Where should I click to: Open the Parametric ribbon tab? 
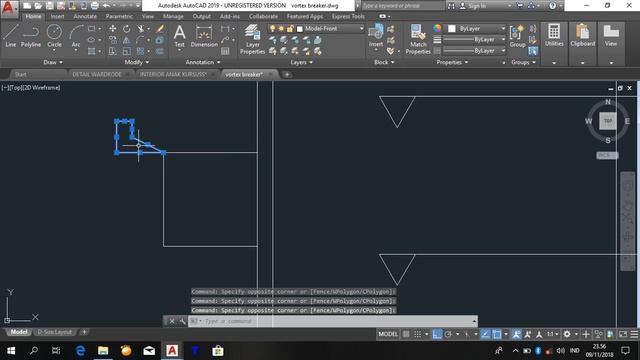[119, 16]
